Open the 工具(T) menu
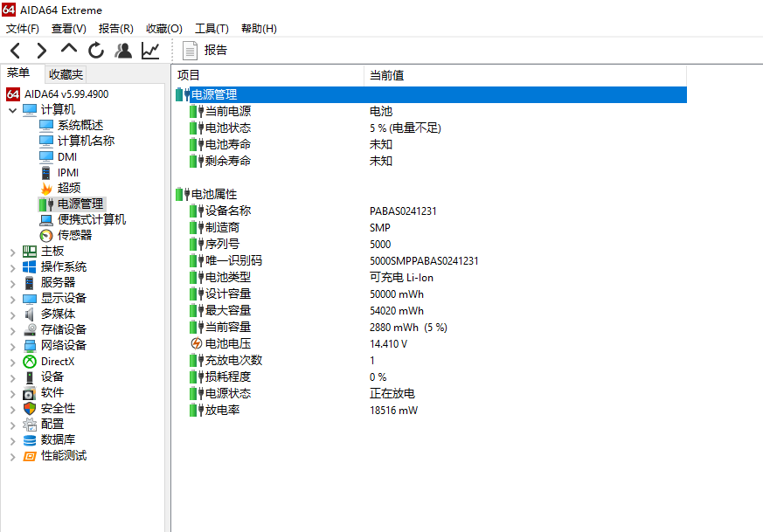Viewport: 763px width, 532px height. pos(212,29)
